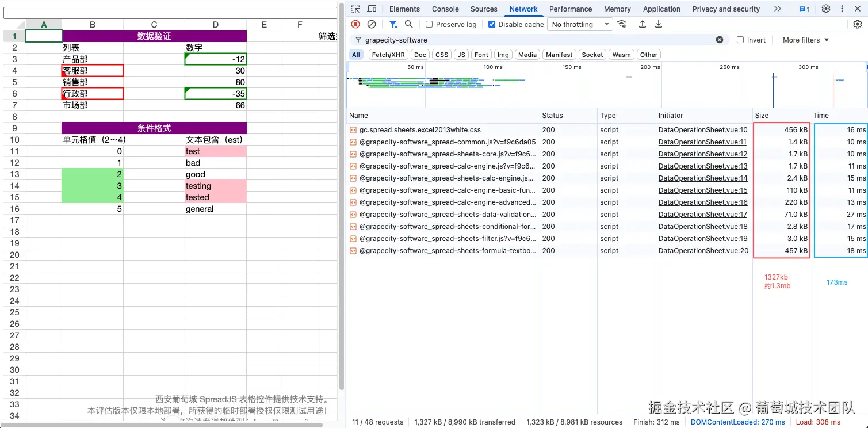Clear the grapecity-software filter text
868x428 pixels.
pyautogui.click(x=720, y=40)
